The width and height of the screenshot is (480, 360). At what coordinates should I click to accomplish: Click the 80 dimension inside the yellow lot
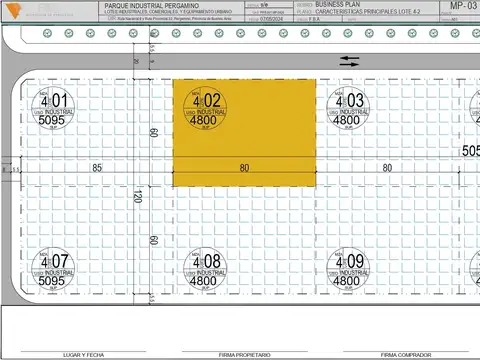[x=244, y=168]
